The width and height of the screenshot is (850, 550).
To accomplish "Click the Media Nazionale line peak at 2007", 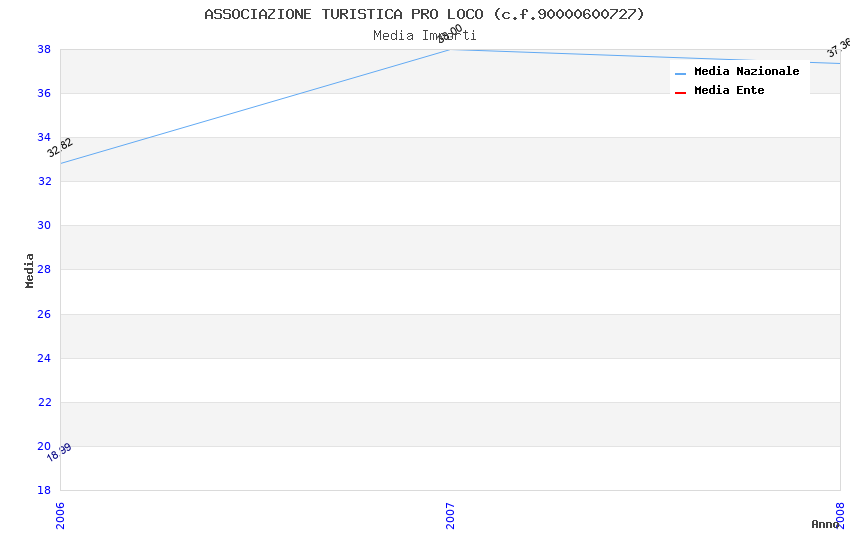I will click(450, 50).
